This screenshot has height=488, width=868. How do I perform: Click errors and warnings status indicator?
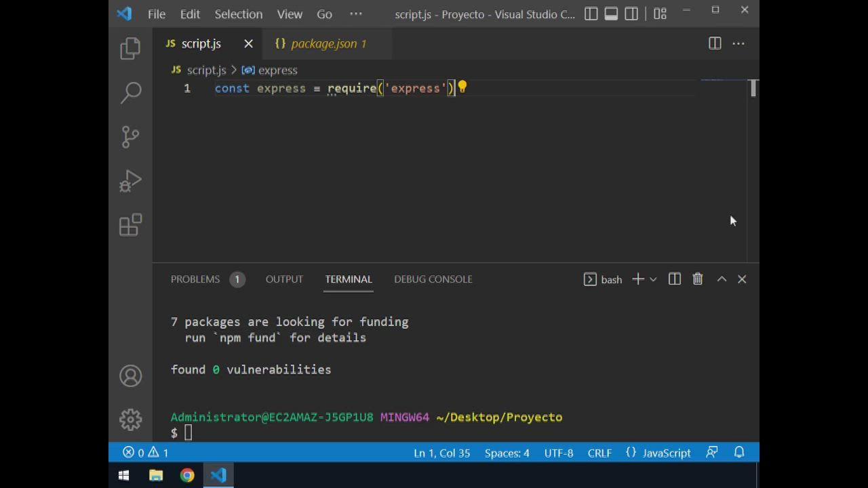click(x=145, y=453)
